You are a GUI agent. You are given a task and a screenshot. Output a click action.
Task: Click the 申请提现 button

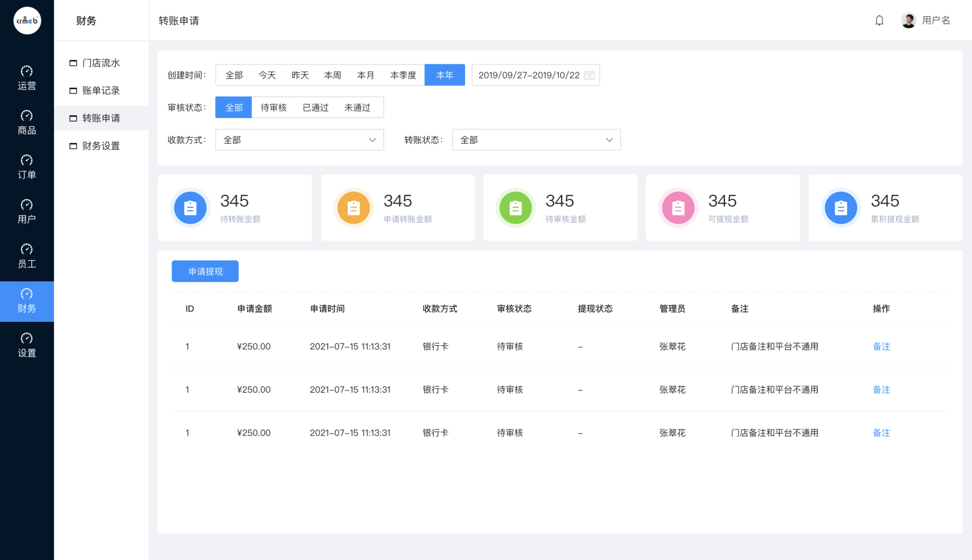[x=205, y=271]
